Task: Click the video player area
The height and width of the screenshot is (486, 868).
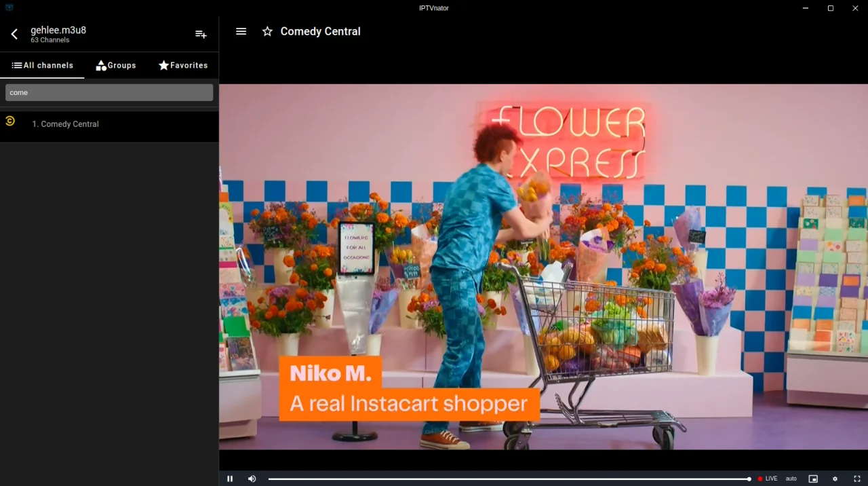Action: point(543,267)
